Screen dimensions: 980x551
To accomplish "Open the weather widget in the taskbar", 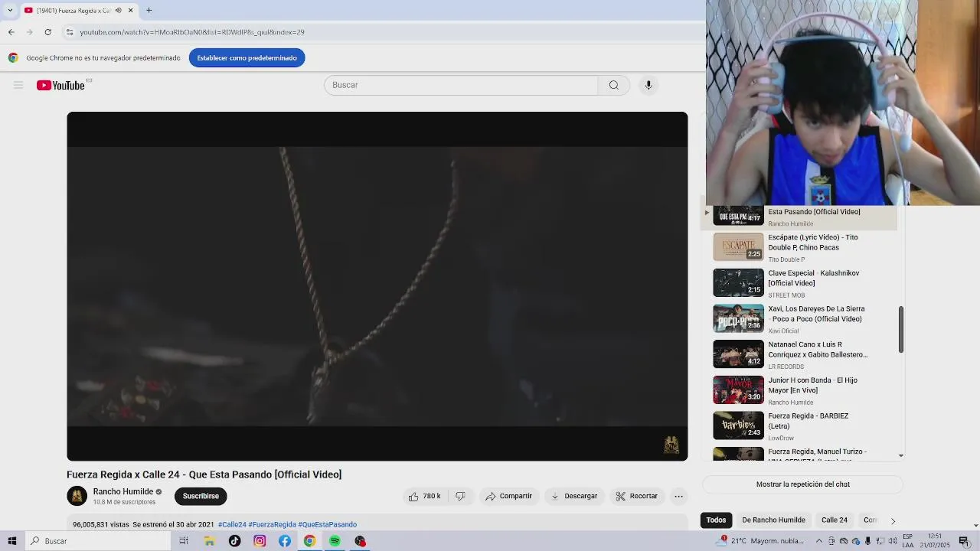I will pyautogui.click(x=761, y=541).
